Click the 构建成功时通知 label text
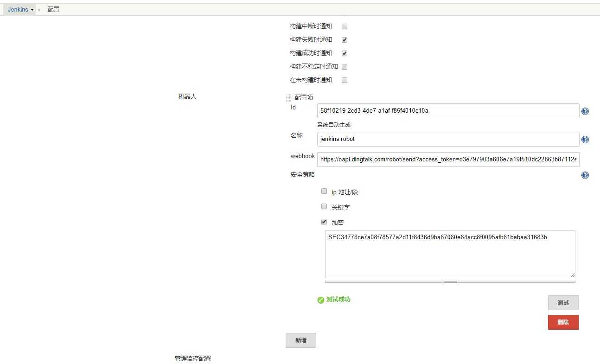Viewport: 600px width, 364px height. (311, 53)
